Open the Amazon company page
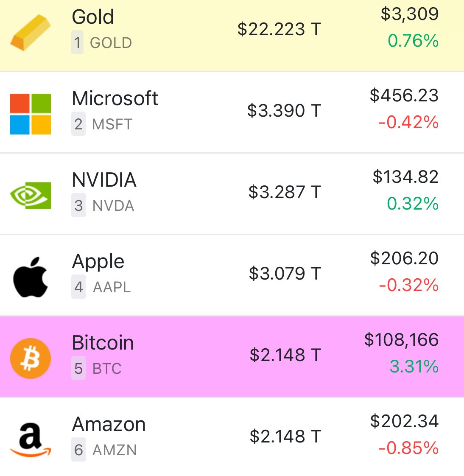The image size is (464, 476). pyautogui.click(x=109, y=424)
